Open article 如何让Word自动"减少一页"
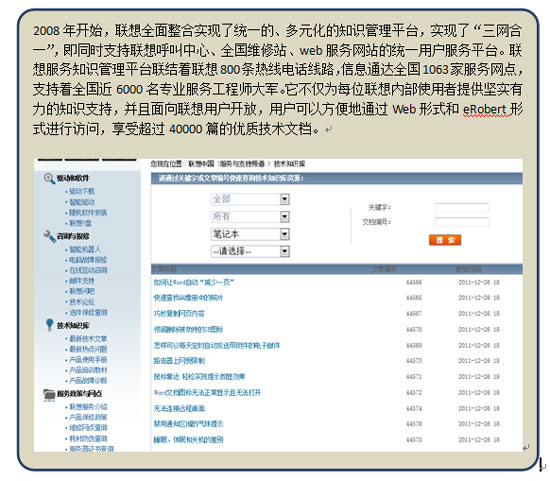Screen dimensions: 550x481 [x=194, y=282]
